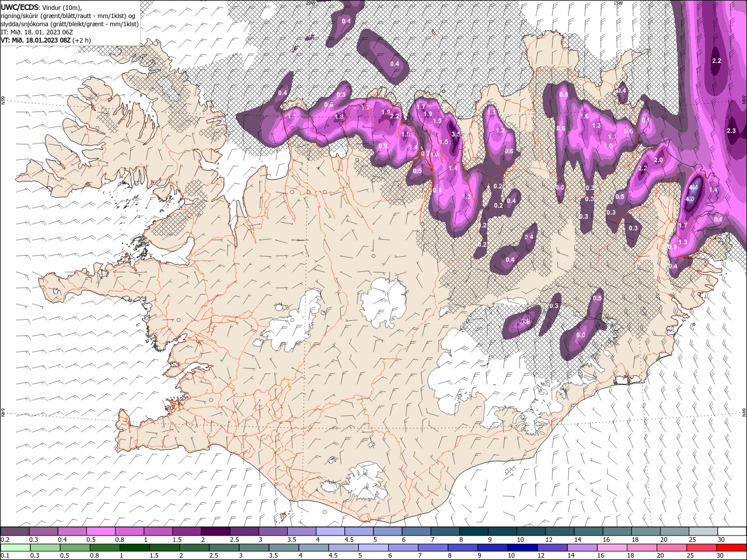
Task: Choose the bottom legend row swatch labeled 2
Action: tap(194, 547)
